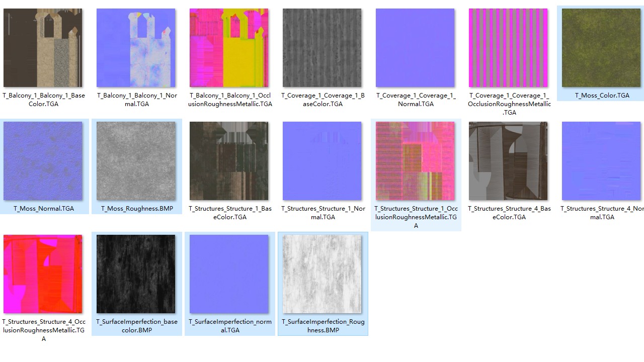Image resolution: width=644 pixels, height=362 pixels.
Task: Click the file name T_Coverage_1_Coverage_1_Normal.TGA
Action: (x=416, y=100)
